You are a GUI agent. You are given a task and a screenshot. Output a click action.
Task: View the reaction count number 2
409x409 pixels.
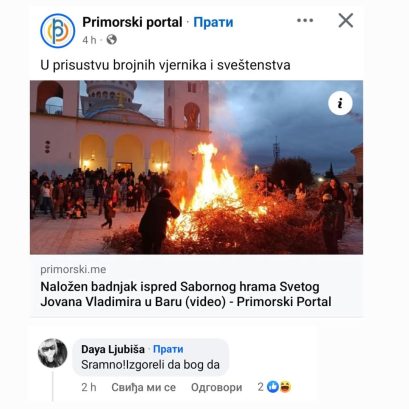[x=261, y=387]
